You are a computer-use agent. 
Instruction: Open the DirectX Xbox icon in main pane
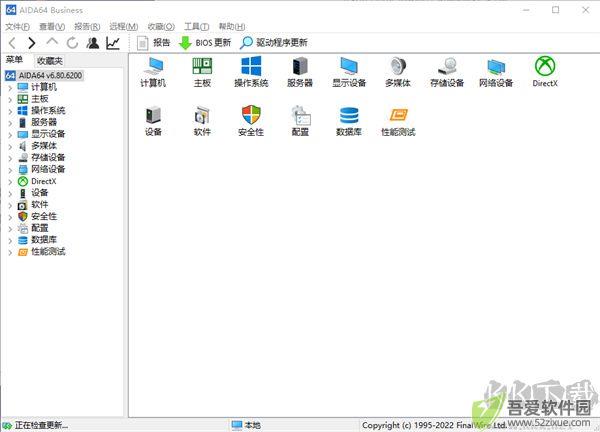pos(545,72)
